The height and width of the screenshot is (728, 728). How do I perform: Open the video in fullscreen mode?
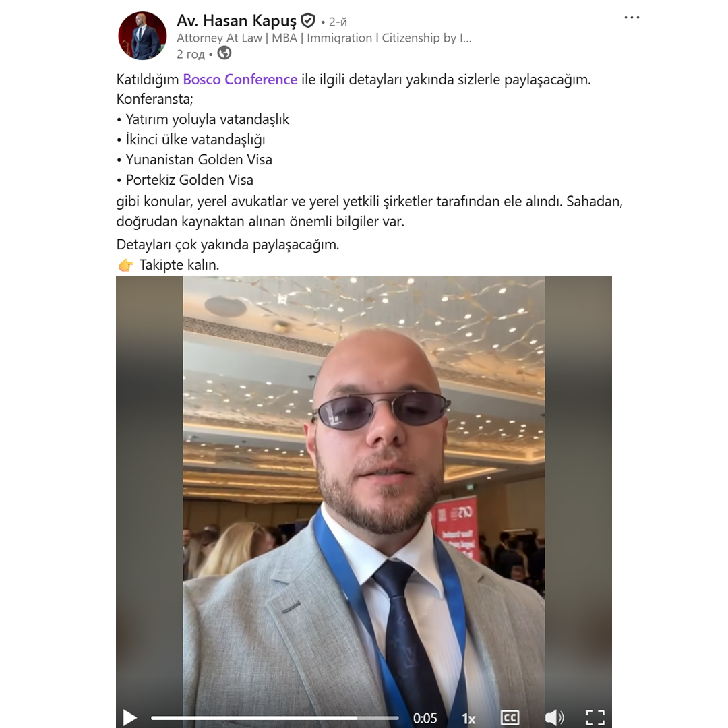(595, 718)
